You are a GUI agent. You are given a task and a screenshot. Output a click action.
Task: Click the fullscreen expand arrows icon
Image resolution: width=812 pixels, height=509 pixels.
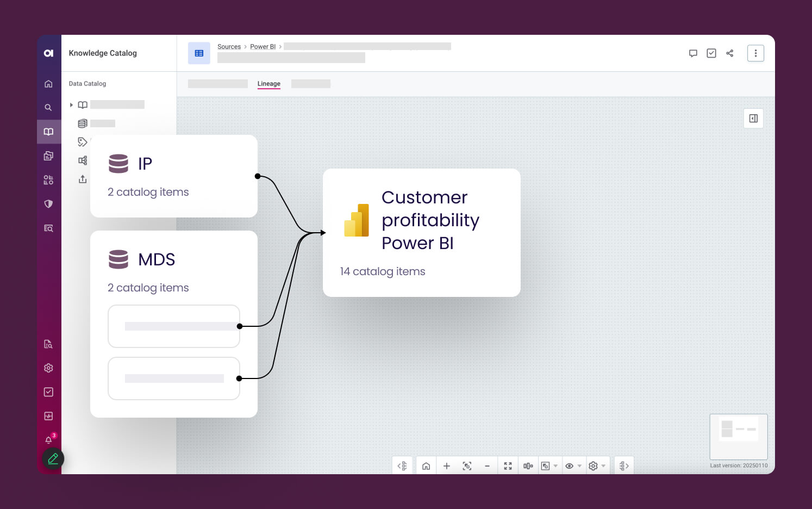point(508,466)
